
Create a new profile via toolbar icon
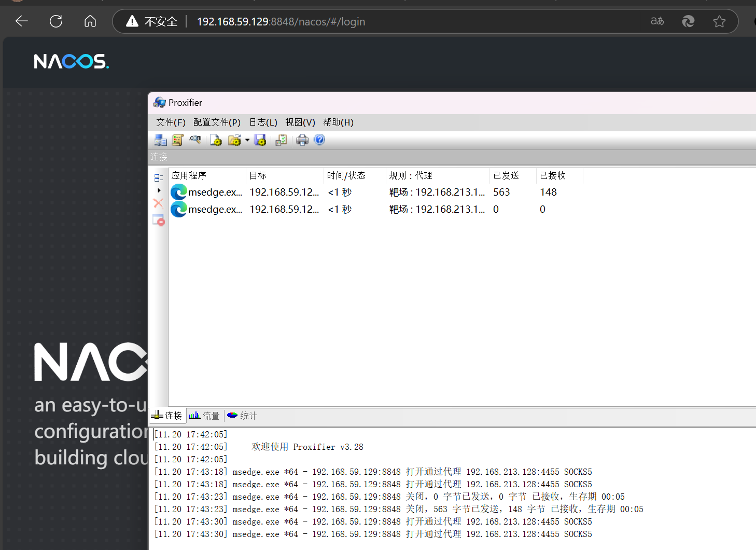(216, 140)
